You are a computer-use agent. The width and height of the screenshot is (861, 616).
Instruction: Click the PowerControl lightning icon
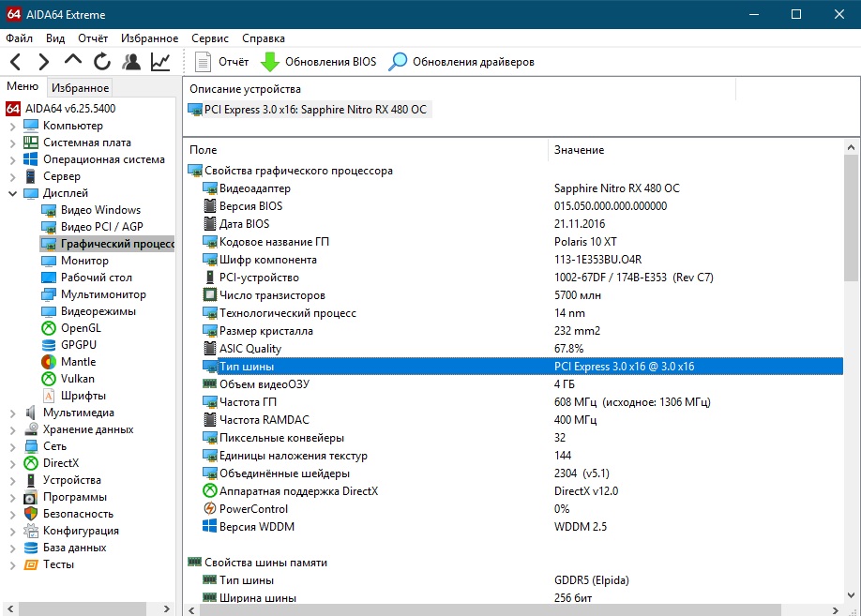[210, 509]
